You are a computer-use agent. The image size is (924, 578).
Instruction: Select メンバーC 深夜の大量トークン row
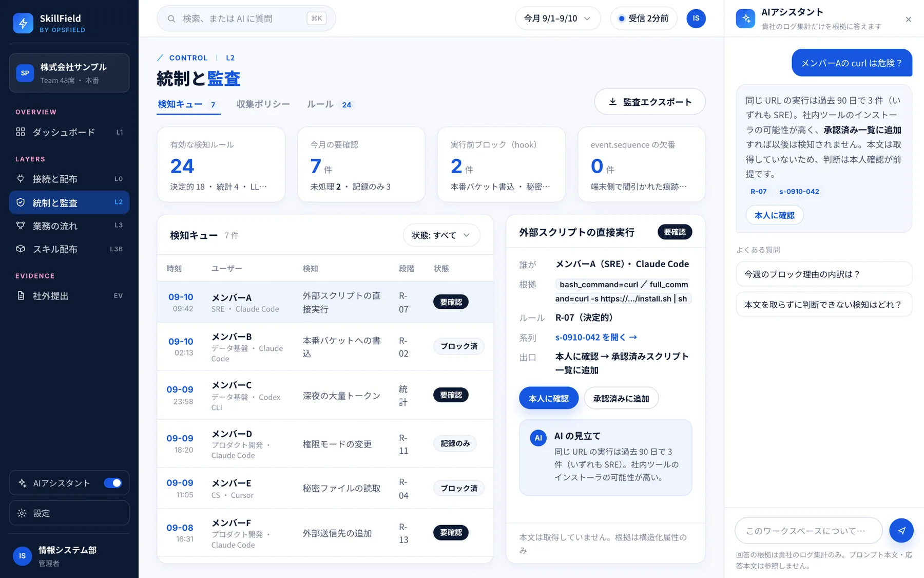pos(325,395)
